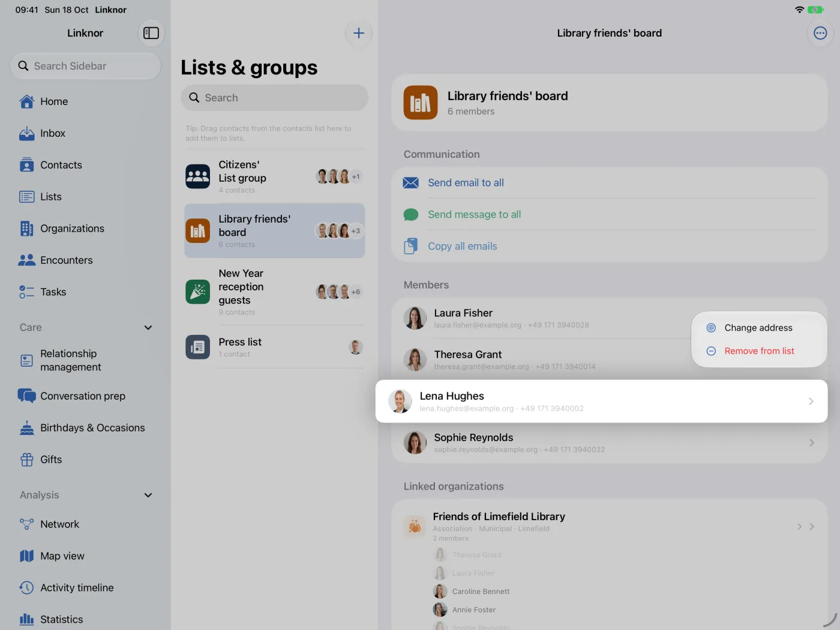Viewport: 840px width, 630px height.
Task: Collapse the Care section
Action: point(148,328)
